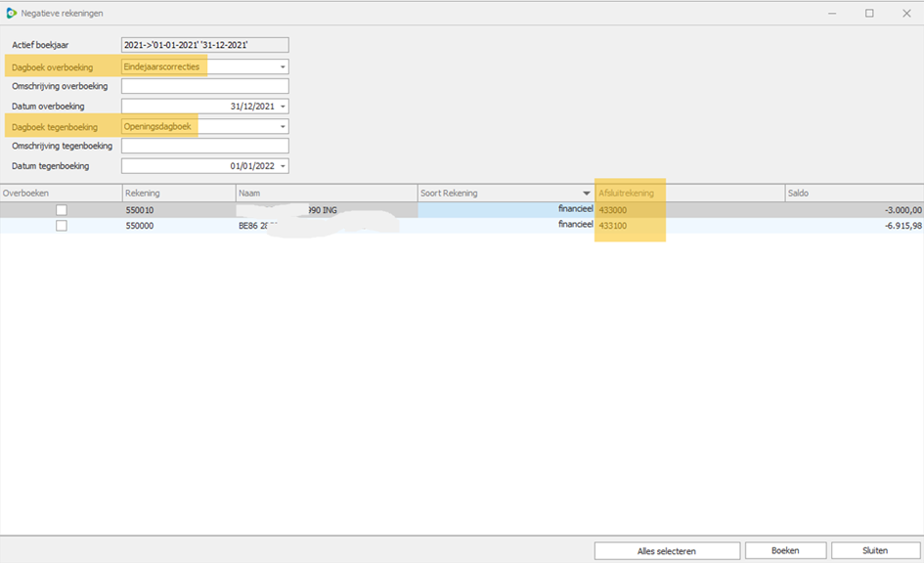This screenshot has height=563, width=924.
Task: Expand the Datum overboeking date picker
Action: click(x=283, y=107)
